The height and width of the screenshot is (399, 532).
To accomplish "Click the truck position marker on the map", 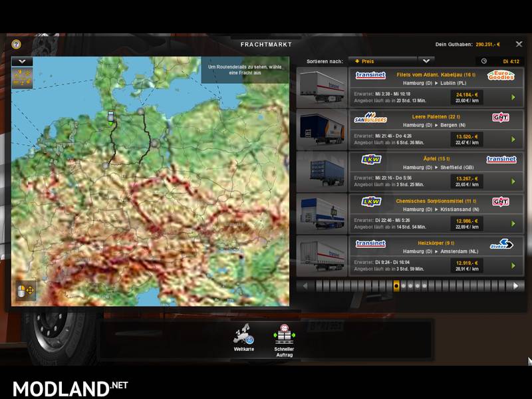I will 110,118.
